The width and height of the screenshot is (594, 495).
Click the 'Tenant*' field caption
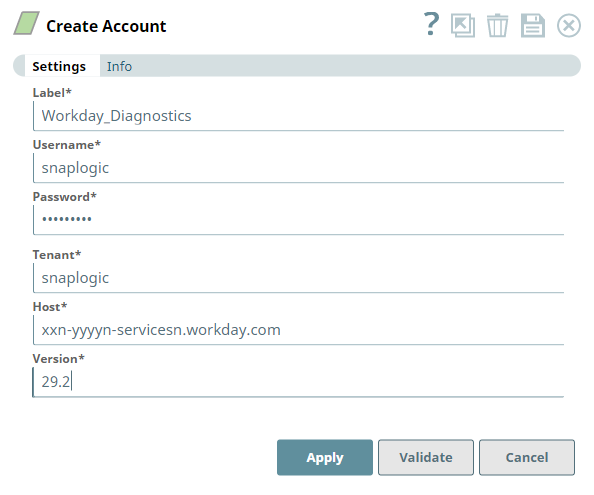(57, 255)
